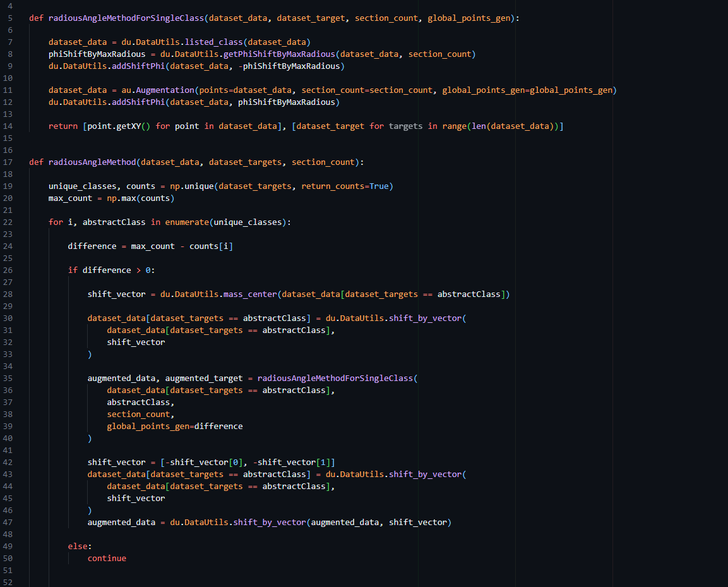Screen dimensions: 728x587
Task: Click the continue statement on line 50
Action: (106, 558)
